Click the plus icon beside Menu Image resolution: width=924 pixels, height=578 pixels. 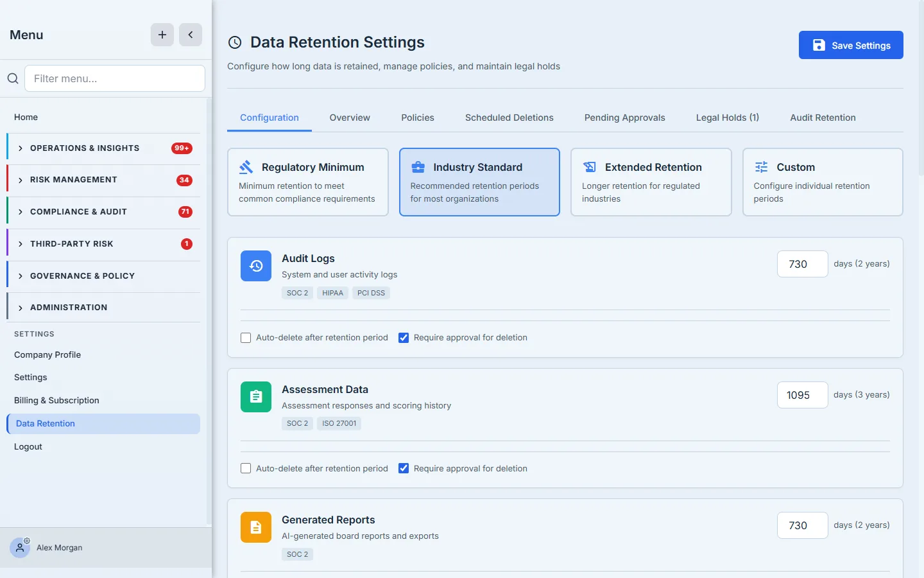(x=162, y=35)
